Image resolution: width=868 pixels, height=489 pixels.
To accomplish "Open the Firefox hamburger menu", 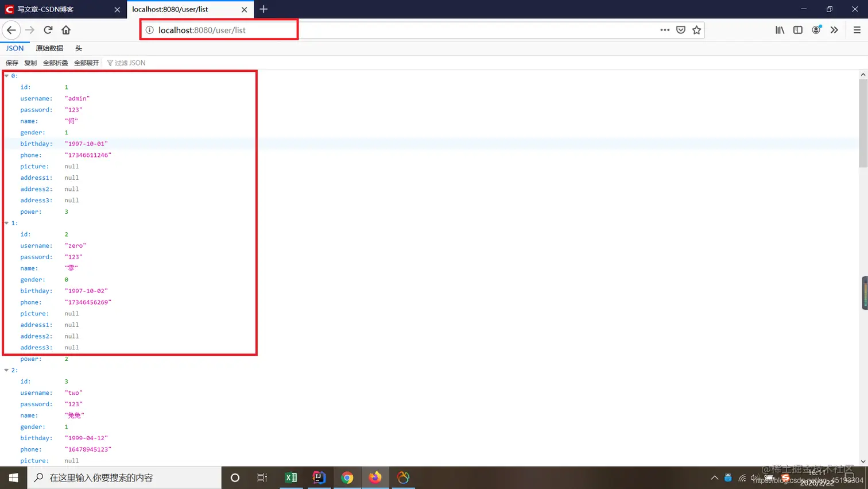I will coord(857,30).
